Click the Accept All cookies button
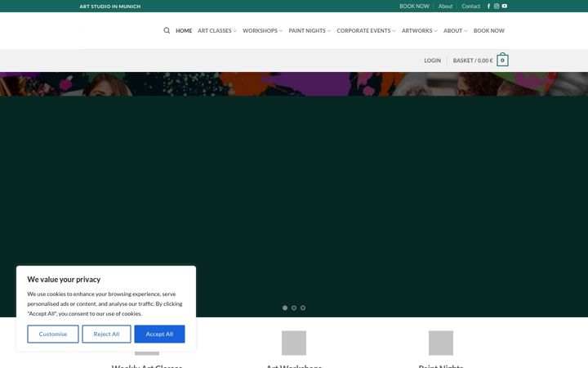Screen dimensions: 588x368 click(159, 334)
